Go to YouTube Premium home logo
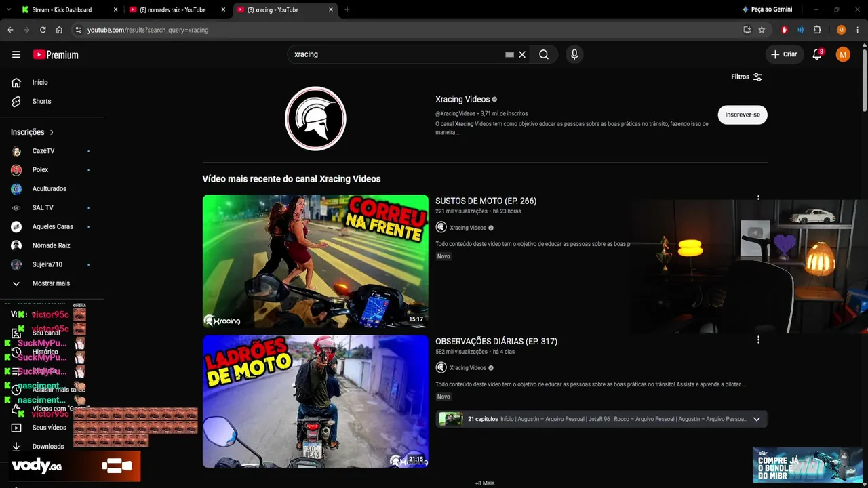The height and width of the screenshot is (488, 868). tap(56, 55)
